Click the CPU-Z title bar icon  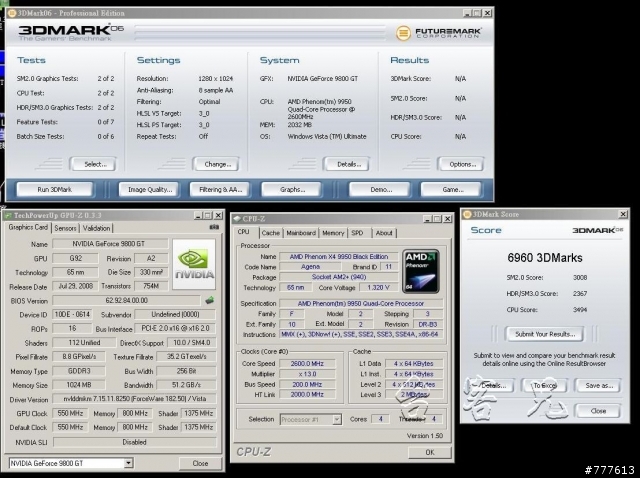tap(237, 219)
